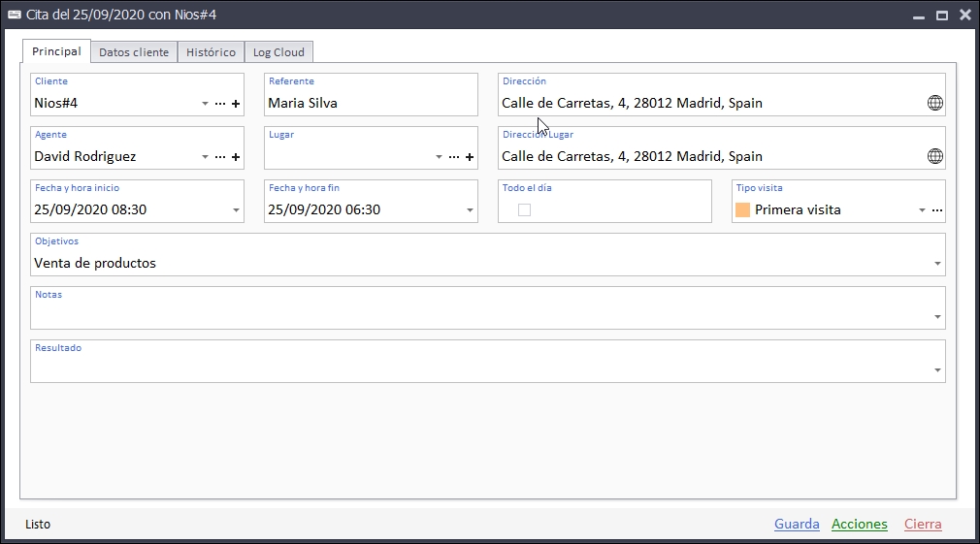Image resolution: width=980 pixels, height=544 pixels.
Task: Expand the Fecha y hora fin dropdown
Action: (x=471, y=210)
